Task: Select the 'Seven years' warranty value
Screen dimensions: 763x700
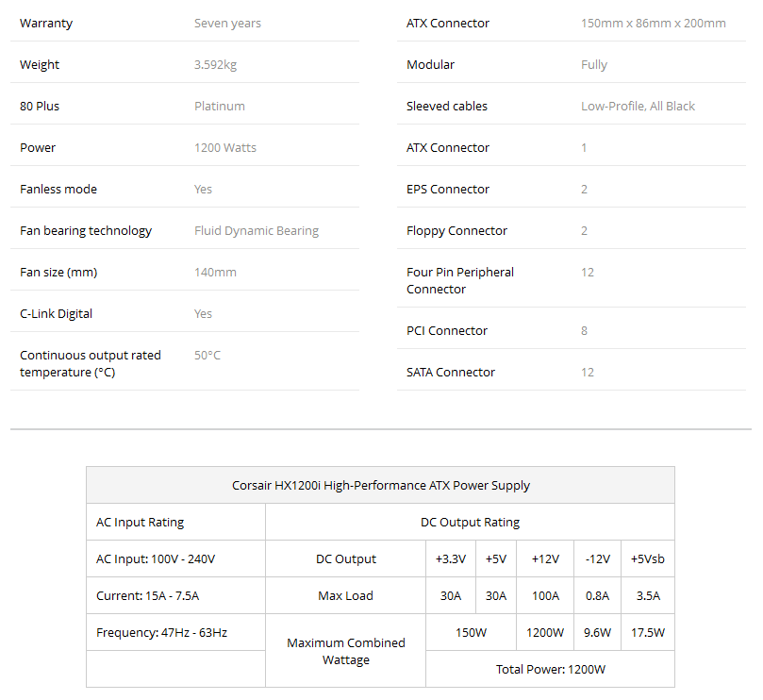Action: pyautogui.click(x=225, y=23)
